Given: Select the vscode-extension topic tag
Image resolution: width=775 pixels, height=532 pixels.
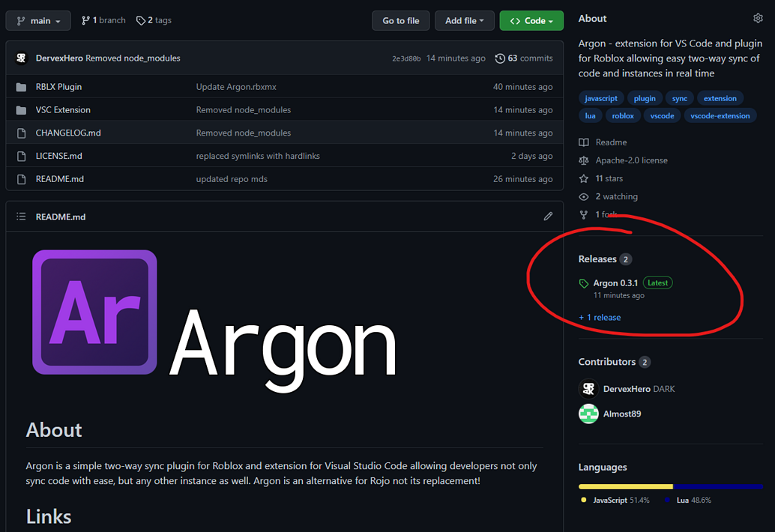Looking at the screenshot, I should (x=720, y=115).
